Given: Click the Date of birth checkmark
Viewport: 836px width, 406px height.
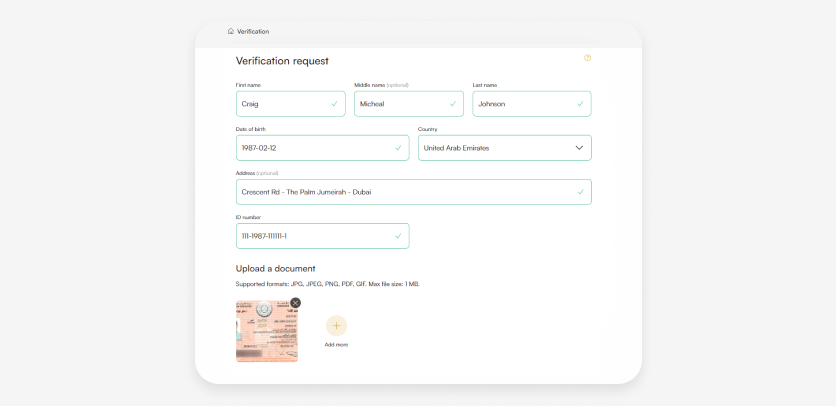Looking at the screenshot, I should click(398, 148).
